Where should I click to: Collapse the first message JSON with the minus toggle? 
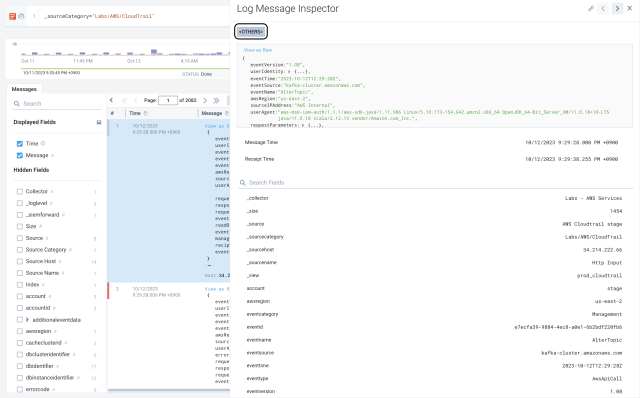click(209, 266)
